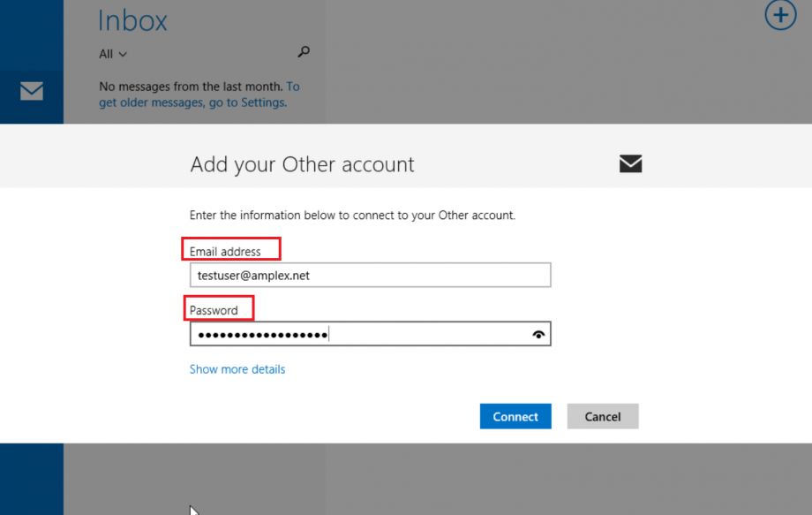This screenshot has height=515, width=812.
Task: Click the Email address label
Action: click(225, 252)
